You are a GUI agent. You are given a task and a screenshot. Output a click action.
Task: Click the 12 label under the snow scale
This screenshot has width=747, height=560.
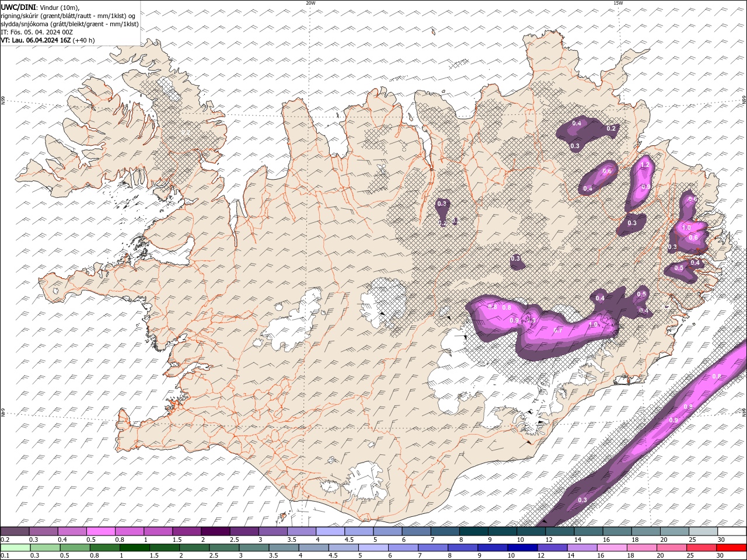(549, 540)
